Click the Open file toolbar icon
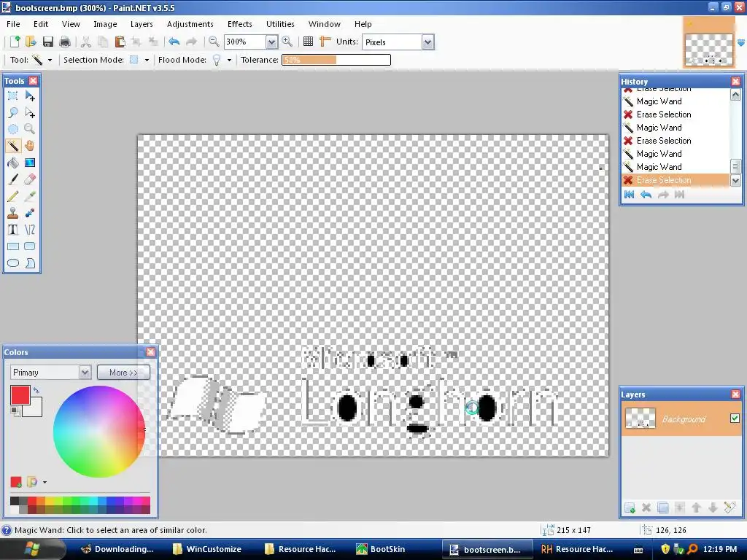Viewport: 747px width, 560px height. point(31,42)
